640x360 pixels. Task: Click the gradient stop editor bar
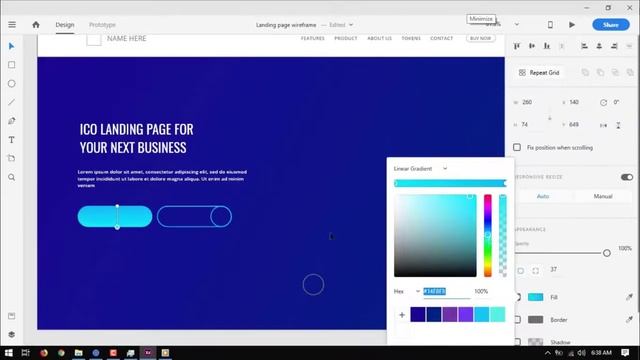(x=450, y=183)
